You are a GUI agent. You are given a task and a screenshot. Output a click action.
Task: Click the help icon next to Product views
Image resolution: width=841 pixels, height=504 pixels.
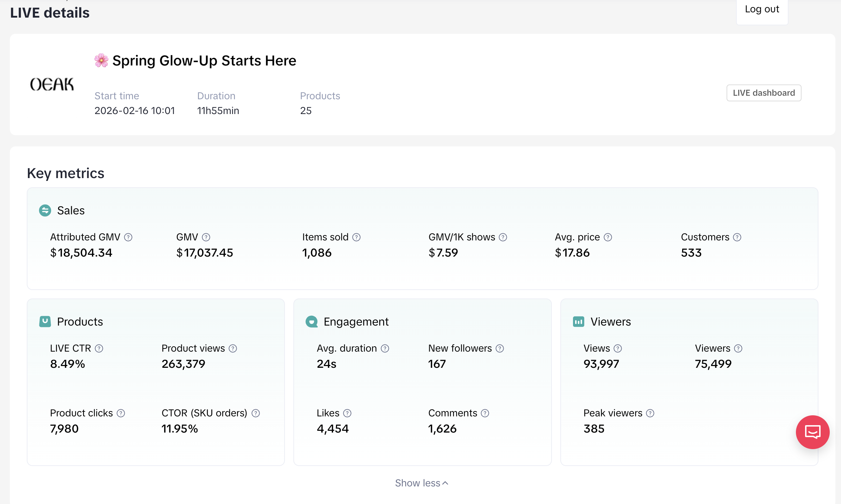(x=233, y=348)
